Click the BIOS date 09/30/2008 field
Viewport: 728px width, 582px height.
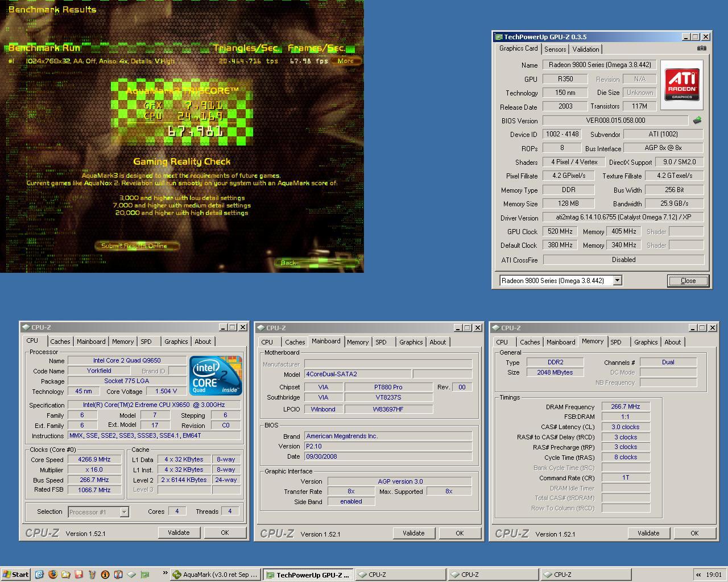[388, 456]
